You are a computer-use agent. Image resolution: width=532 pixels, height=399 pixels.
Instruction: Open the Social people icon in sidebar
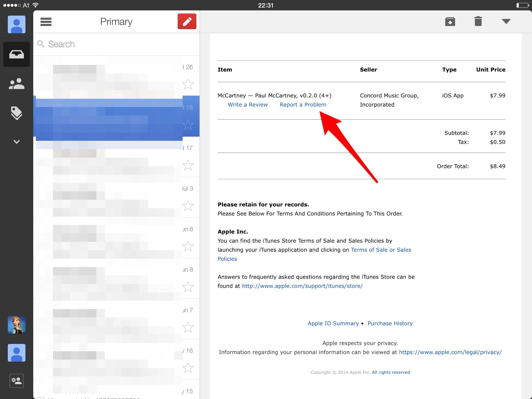tap(17, 84)
